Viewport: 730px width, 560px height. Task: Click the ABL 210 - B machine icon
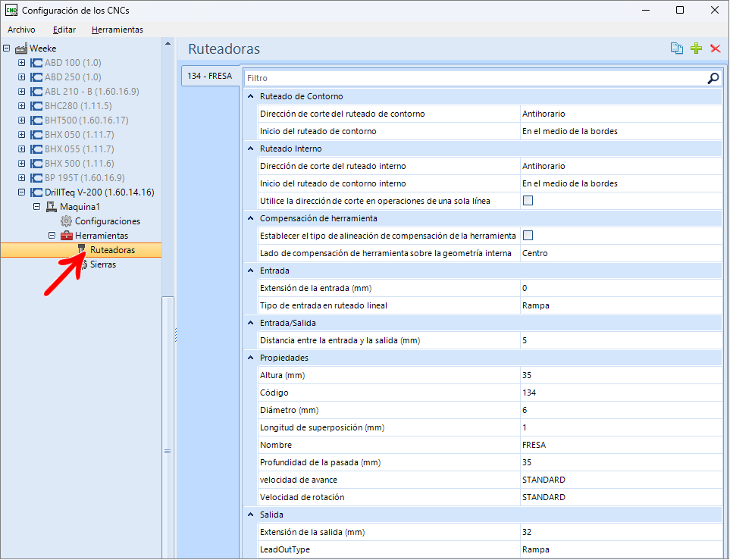(x=36, y=92)
